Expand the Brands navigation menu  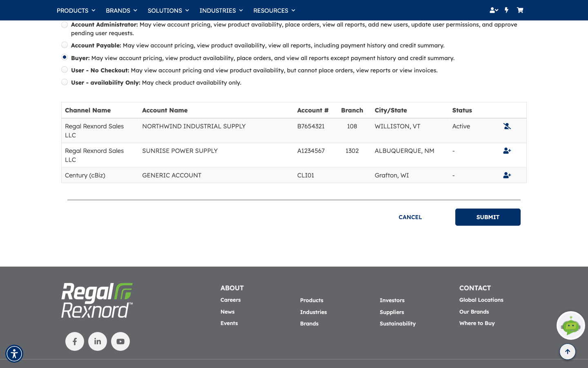121,10
